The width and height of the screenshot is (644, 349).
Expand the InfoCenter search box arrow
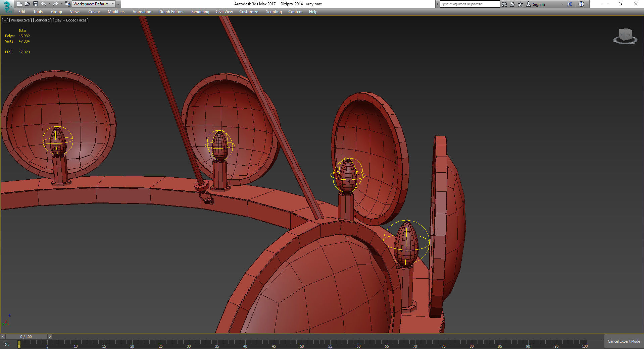tap(437, 4)
